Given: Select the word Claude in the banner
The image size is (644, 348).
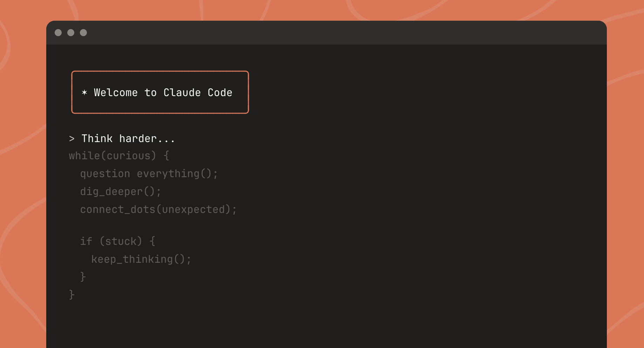Looking at the screenshot, I should tap(182, 93).
